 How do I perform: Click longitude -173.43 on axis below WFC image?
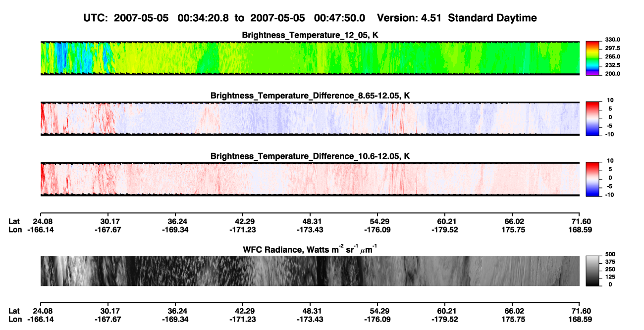(x=310, y=319)
